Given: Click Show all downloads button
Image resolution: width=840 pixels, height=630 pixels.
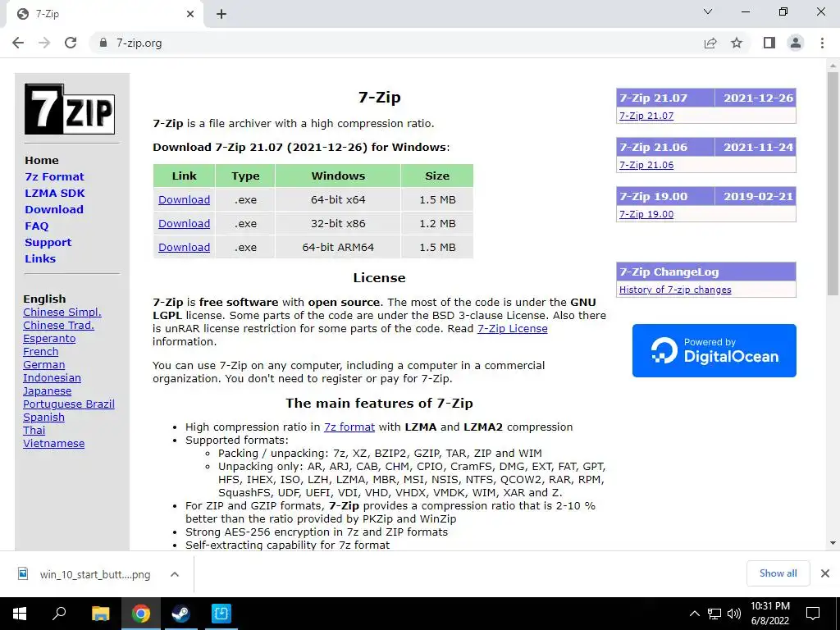Looking at the screenshot, I should 778,573.
